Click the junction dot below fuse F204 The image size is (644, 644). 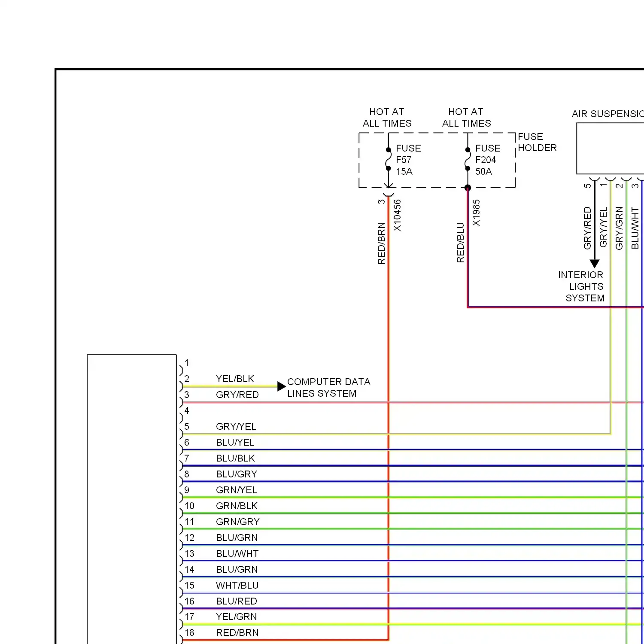point(468,188)
